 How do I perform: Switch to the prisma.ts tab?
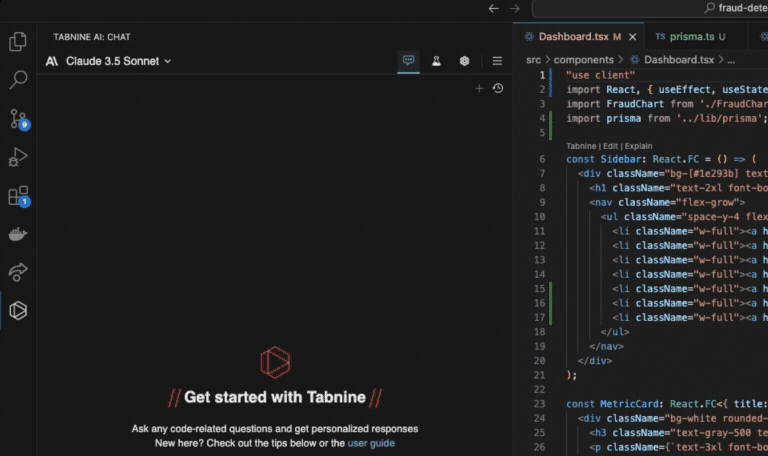point(691,37)
